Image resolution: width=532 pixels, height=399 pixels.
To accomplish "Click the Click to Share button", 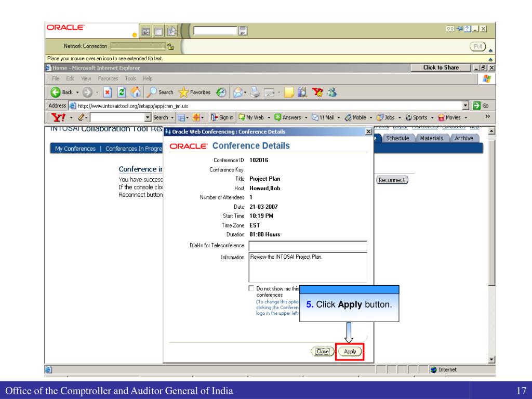I will (x=441, y=68).
